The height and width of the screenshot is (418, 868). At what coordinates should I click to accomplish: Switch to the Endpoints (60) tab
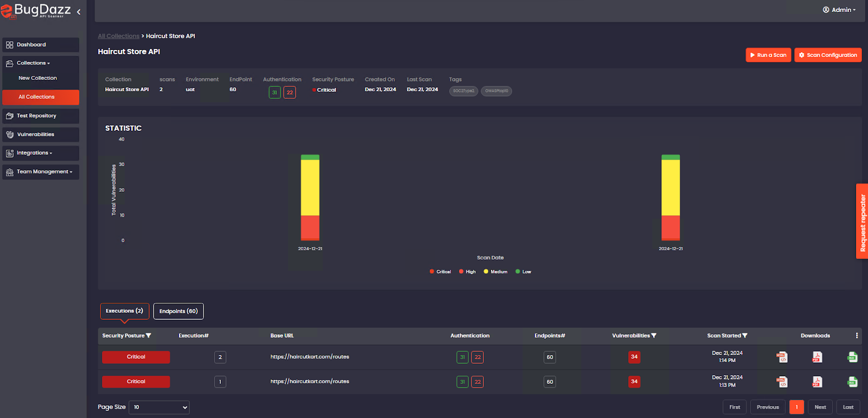178,311
